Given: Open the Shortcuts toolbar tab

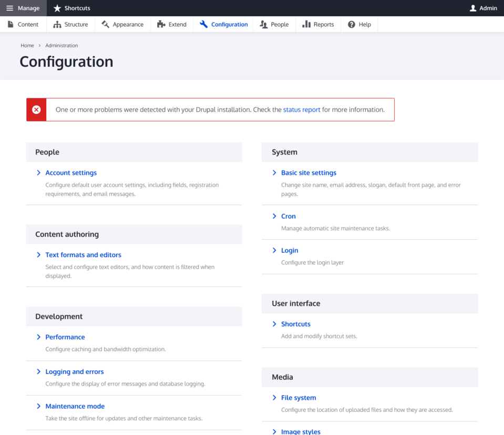Looking at the screenshot, I should 72,8.
